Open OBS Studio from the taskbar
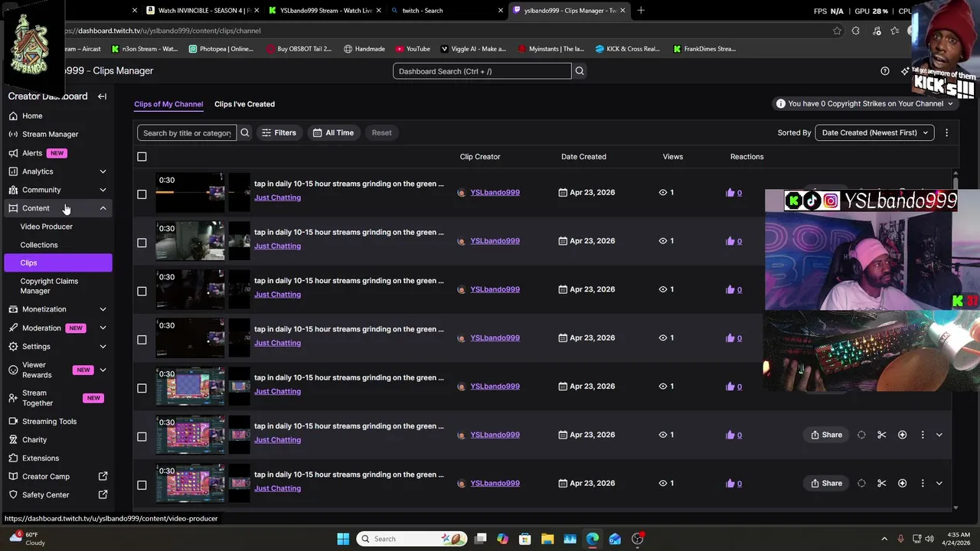 point(638,539)
